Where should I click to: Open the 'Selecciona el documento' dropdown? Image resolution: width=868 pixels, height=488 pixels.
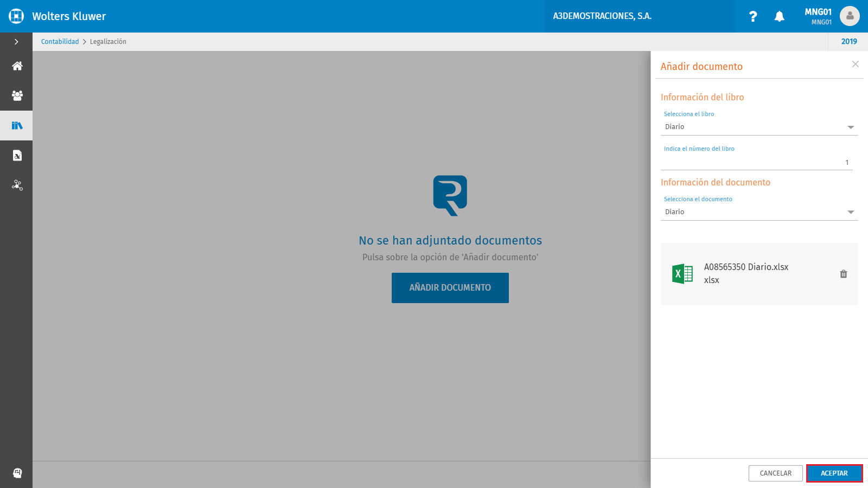759,212
